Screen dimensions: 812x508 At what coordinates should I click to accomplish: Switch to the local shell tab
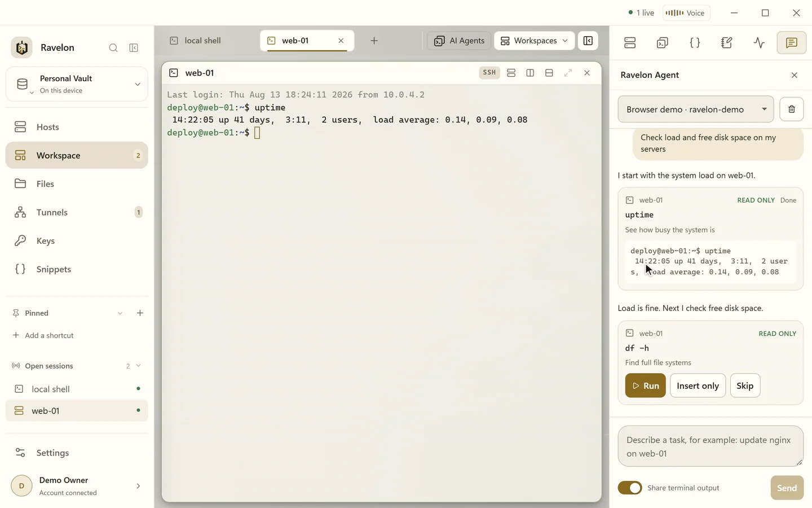[203, 41]
